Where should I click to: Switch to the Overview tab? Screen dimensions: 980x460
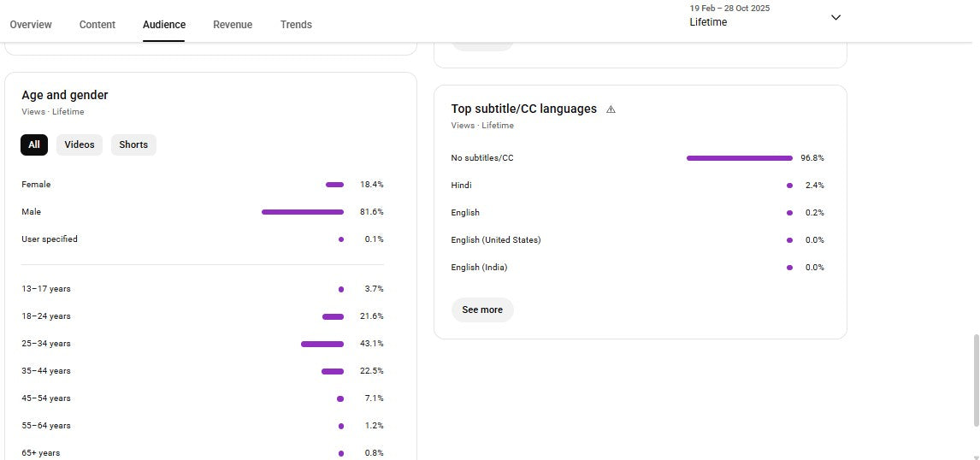click(x=31, y=25)
